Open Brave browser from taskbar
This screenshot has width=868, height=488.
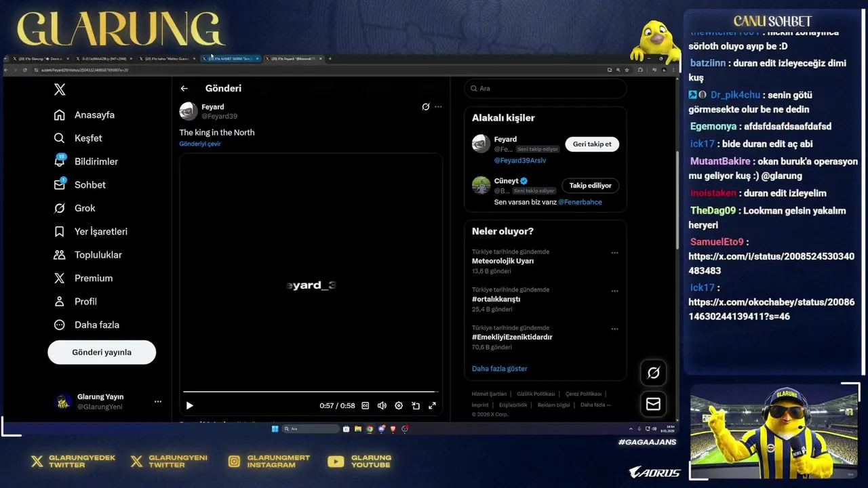(393, 429)
